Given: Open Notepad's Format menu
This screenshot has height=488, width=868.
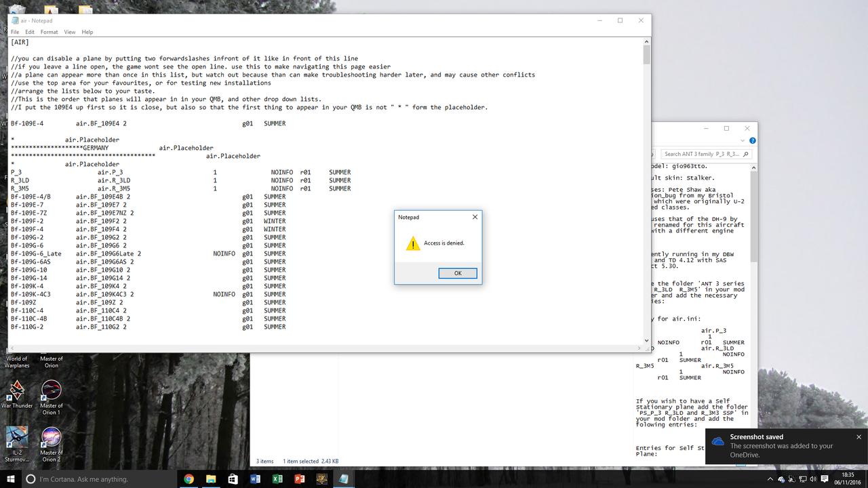Looking at the screenshot, I should [x=49, y=32].
